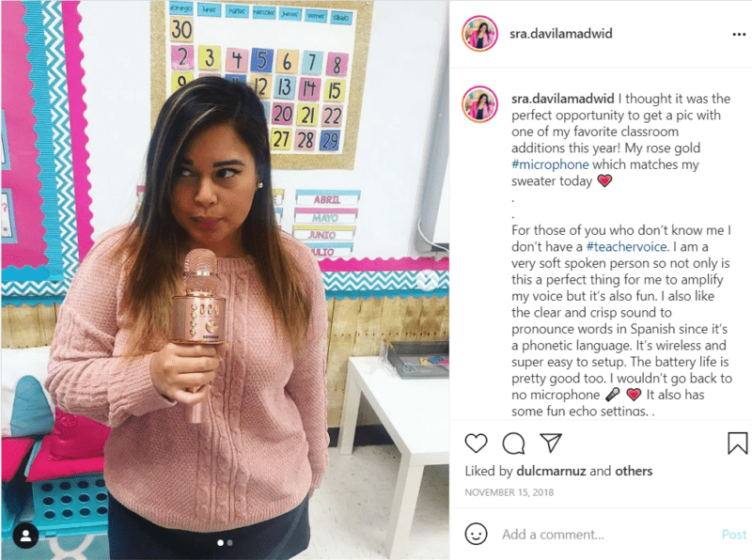
Task: View dulcmarnuz profile from likes line
Action: tap(551, 471)
